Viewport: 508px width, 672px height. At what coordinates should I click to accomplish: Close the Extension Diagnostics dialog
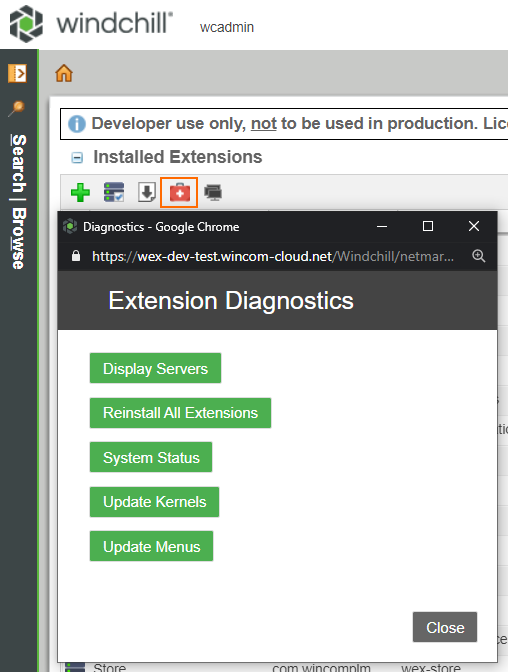445,627
